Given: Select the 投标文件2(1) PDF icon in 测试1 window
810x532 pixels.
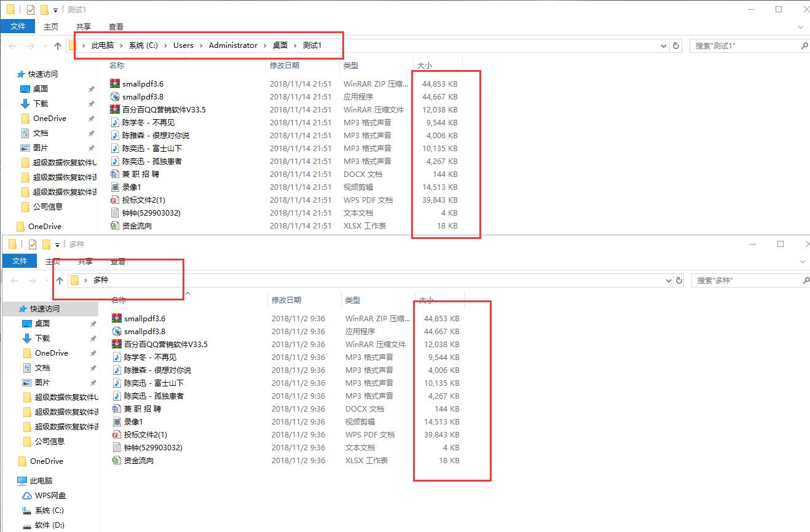Looking at the screenshot, I should point(115,200).
